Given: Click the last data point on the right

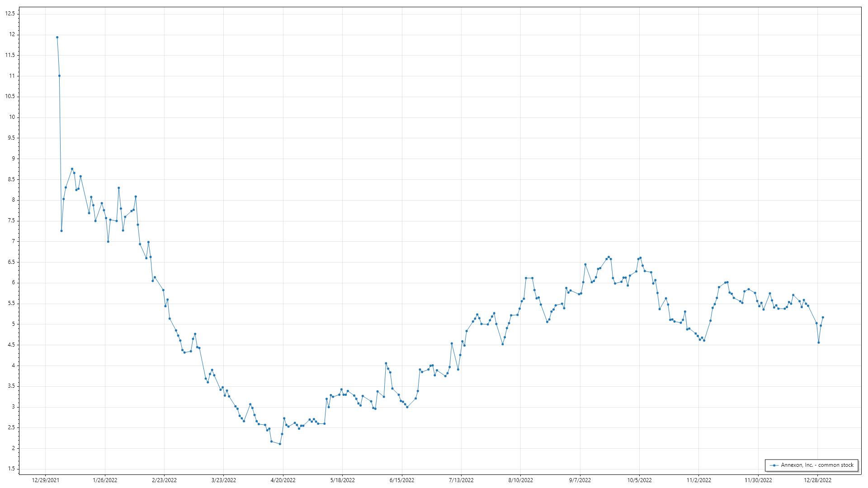Looking at the screenshot, I should (823, 318).
